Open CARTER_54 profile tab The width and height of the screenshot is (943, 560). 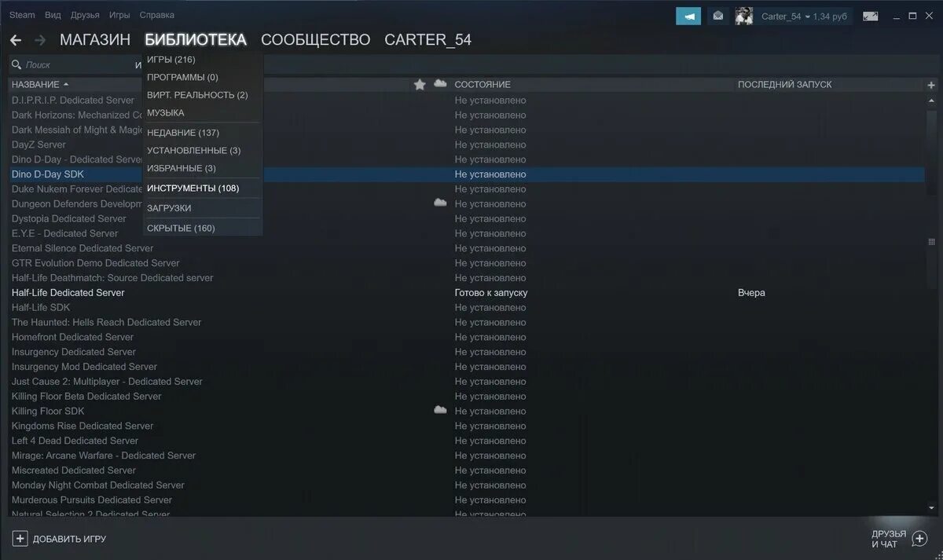427,40
